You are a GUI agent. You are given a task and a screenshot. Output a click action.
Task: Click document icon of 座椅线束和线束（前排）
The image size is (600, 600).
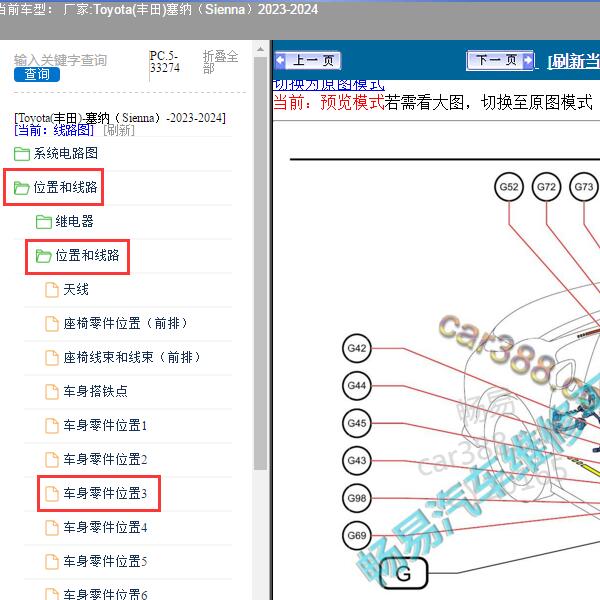click(x=52, y=358)
